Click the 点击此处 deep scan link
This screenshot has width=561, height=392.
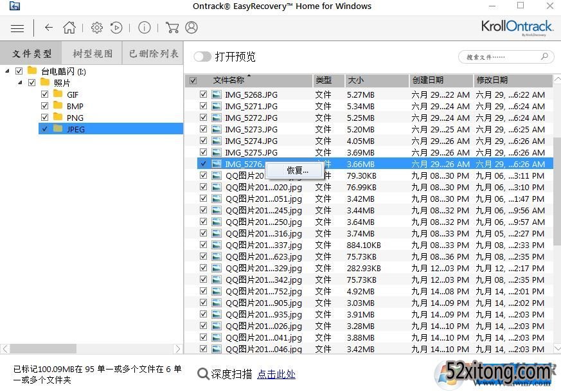276,374
